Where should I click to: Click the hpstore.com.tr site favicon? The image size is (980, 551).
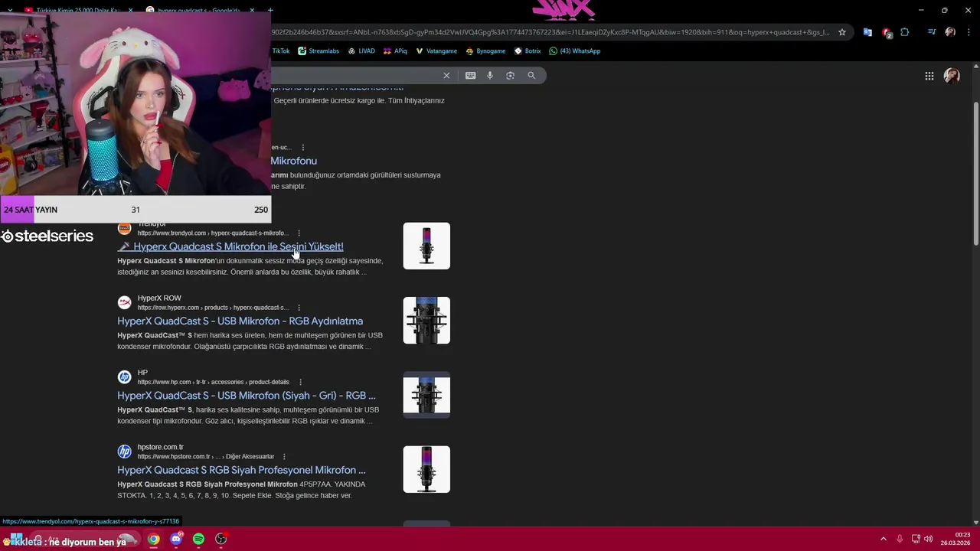(x=124, y=452)
